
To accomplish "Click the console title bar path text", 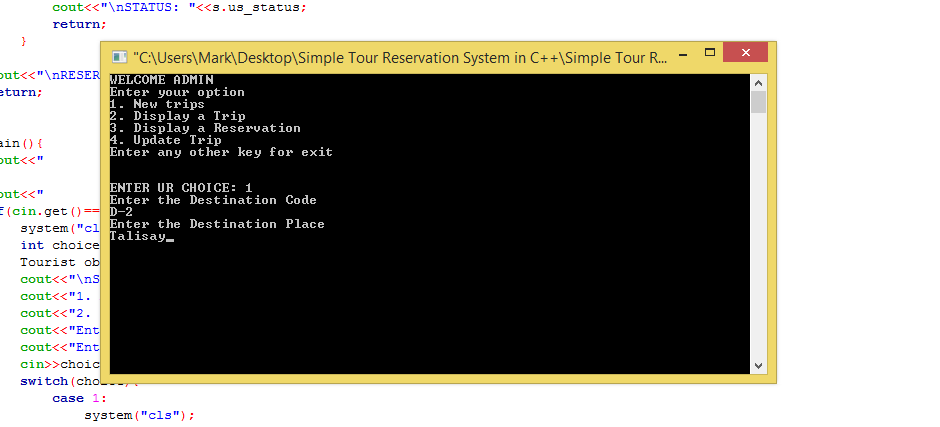I will coord(400,57).
